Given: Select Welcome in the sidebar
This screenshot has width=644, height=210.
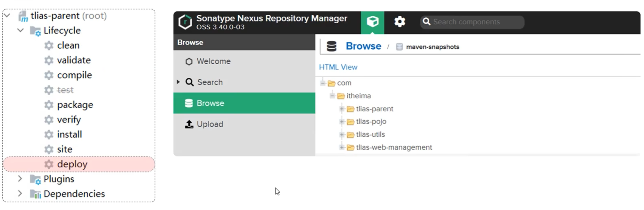Looking at the screenshot, I should click(x=213, y=62).
